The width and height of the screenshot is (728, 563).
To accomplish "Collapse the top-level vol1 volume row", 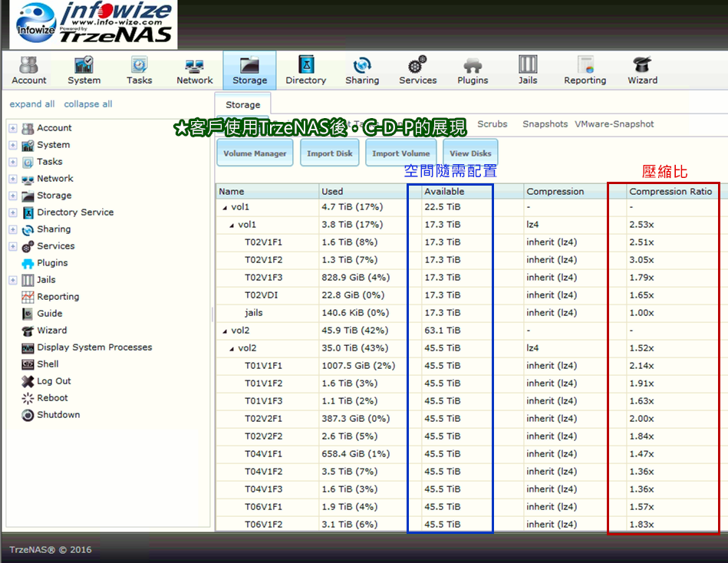I will 225,207.
